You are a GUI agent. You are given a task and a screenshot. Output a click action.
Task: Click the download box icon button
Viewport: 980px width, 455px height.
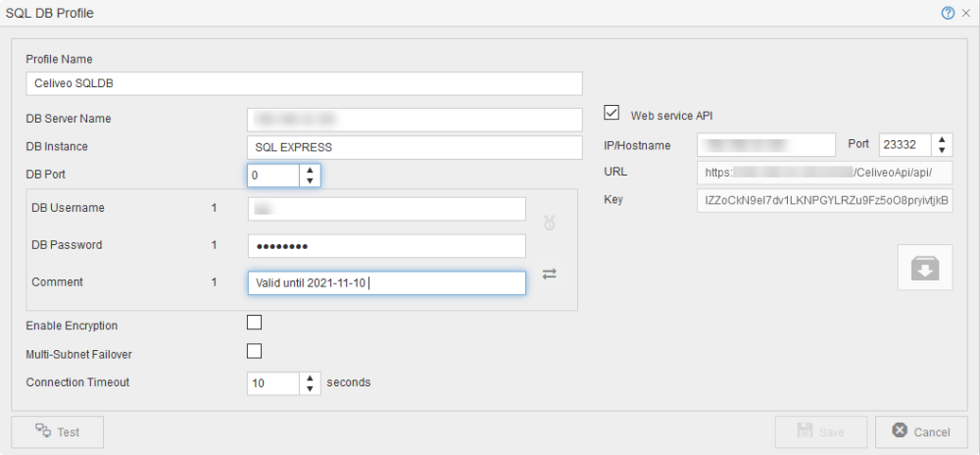924,268
